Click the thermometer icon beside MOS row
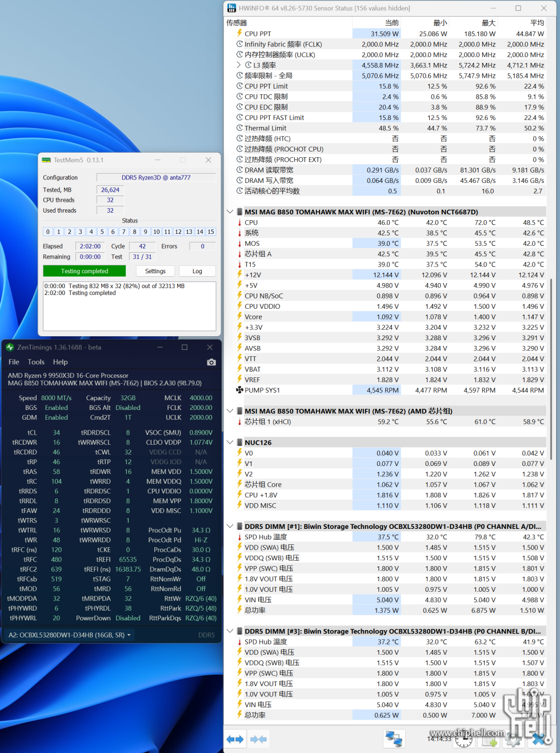The image size is (560, 753). tap(239, 244)
